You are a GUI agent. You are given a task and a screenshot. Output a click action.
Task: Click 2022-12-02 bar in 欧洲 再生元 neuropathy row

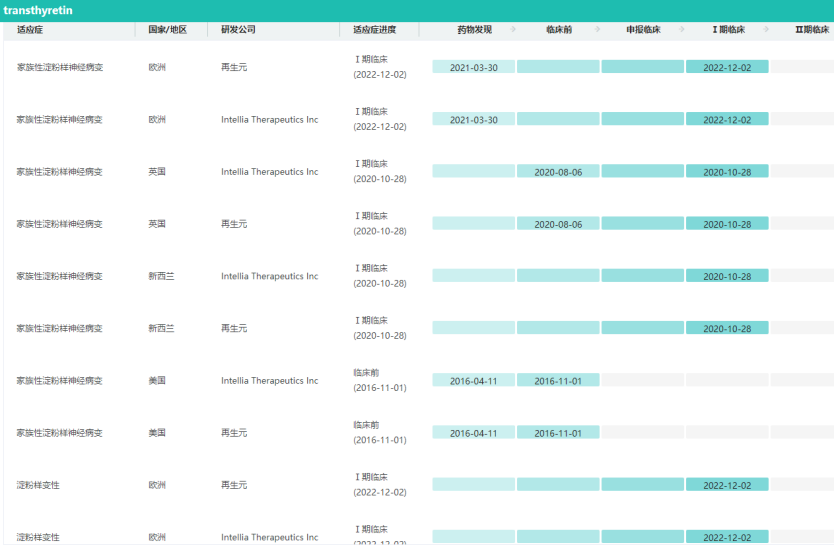click(x=727, y=67)
